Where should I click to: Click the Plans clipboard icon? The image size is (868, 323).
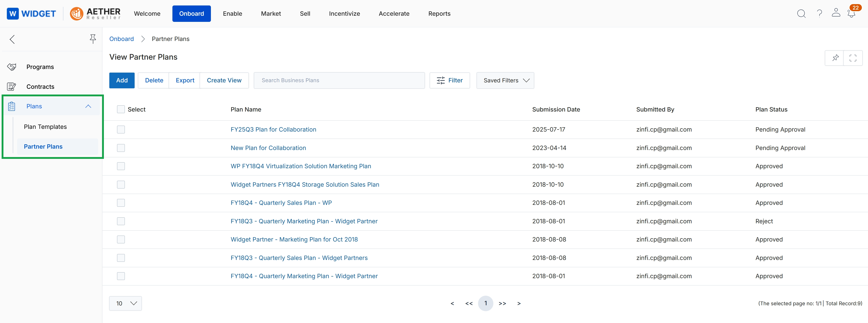coord(11,106)
